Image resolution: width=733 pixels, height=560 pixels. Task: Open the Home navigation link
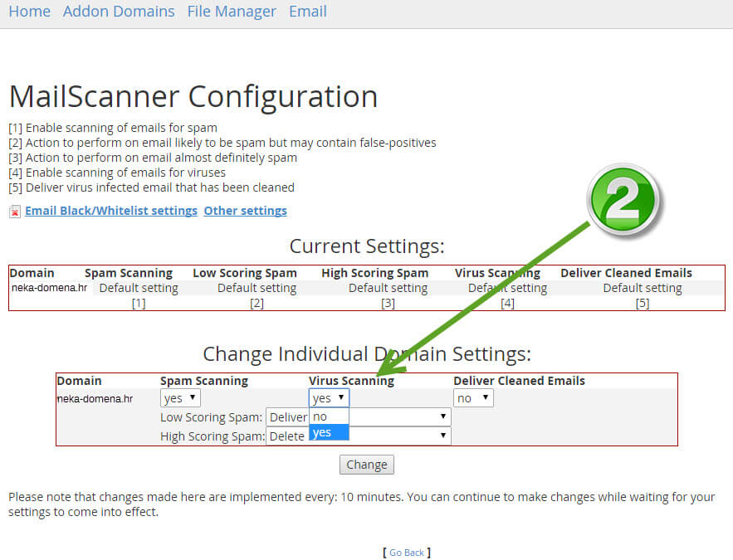(29, 12)
